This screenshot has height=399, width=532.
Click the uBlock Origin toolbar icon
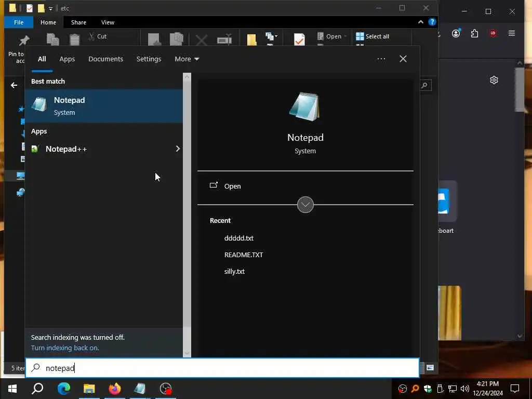coord(493,33)
